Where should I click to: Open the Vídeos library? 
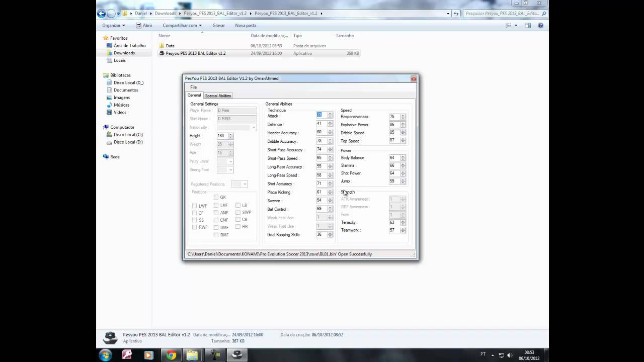120,112
